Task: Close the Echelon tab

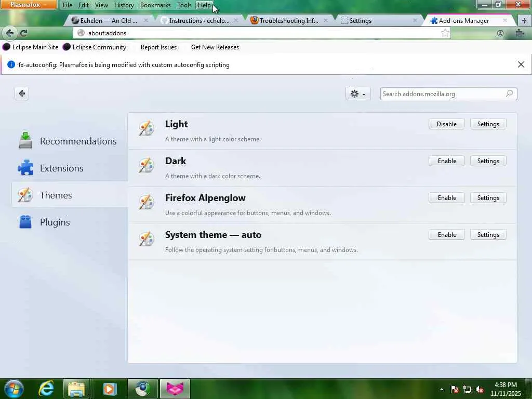Action: click(146, 20)
